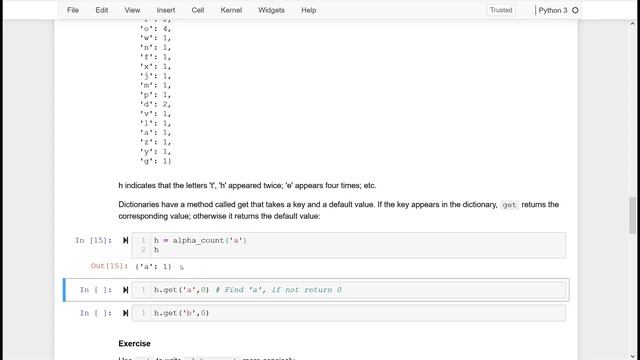Image resolution: width=640 pixels, height=360 pixels.
Task: Click the scrollbar up arrow
Action: tap(632, 24)
